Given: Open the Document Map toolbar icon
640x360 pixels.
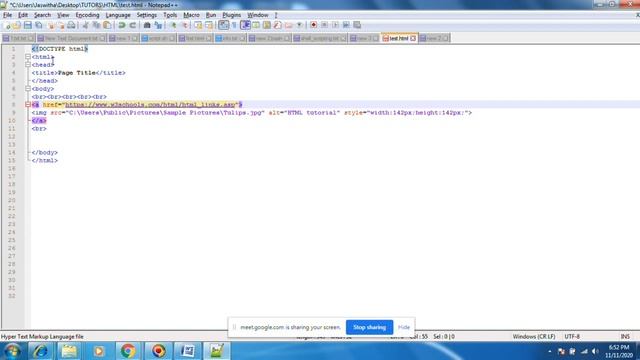Looking at the screenshot, I should (x=267, y=25).
